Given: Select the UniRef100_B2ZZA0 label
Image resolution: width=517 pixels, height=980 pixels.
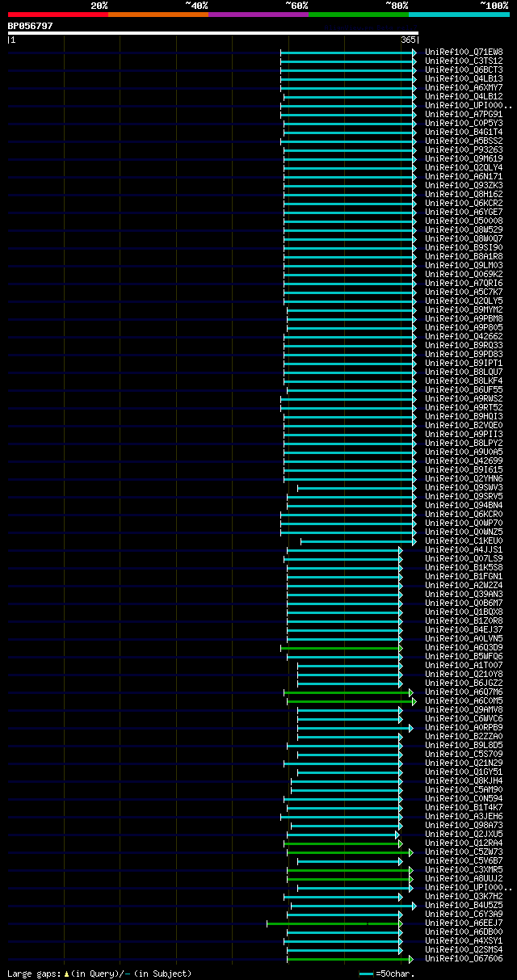Looking at the screenshot, I should pyautogui.click(x=464, y=736).
